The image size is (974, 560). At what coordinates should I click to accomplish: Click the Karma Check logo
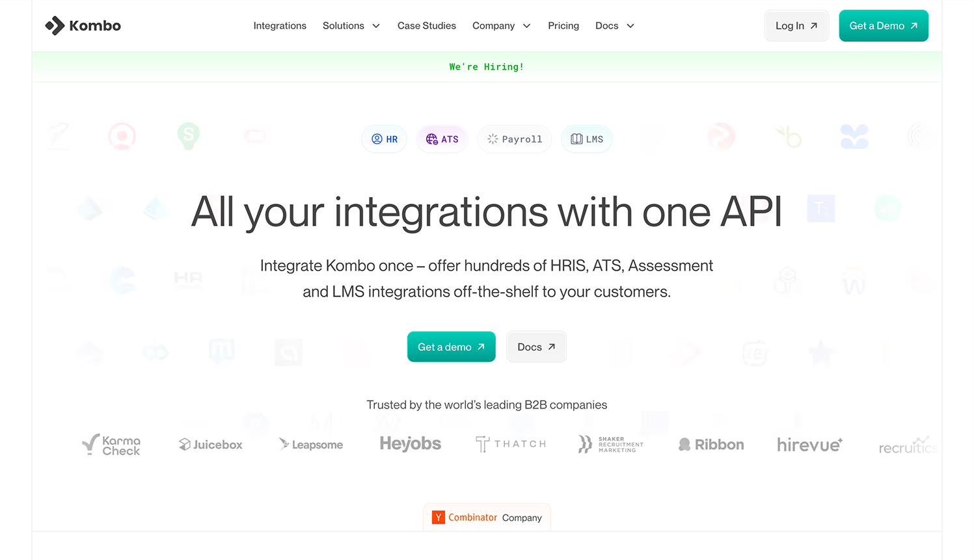pos(111,445)
